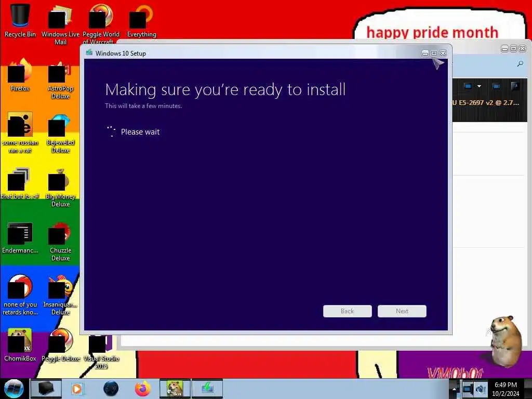Maximize the Windows 10 Setup window
This screenshot has width=532, height=399.
pos(434,53)
